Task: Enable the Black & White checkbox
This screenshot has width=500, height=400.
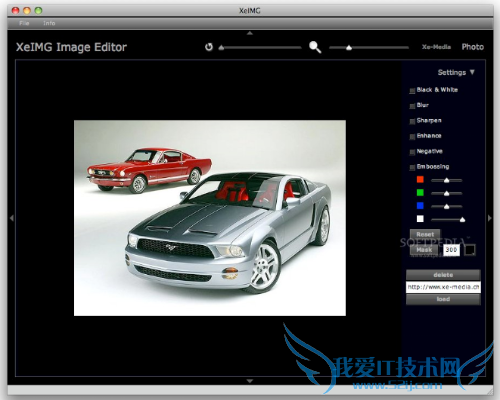Action: pos(412,91)
